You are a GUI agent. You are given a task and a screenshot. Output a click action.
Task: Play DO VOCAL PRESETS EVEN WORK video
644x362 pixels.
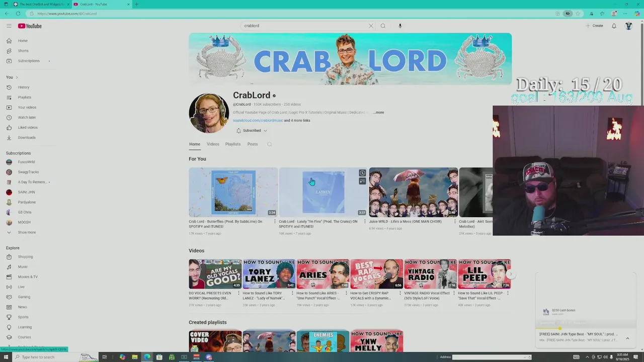[x=215, y=274]
